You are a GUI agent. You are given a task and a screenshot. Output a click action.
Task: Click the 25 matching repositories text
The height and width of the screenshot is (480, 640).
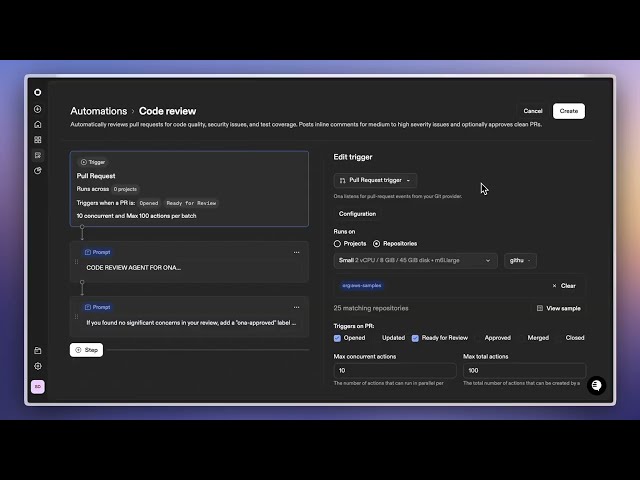point(371,308)
